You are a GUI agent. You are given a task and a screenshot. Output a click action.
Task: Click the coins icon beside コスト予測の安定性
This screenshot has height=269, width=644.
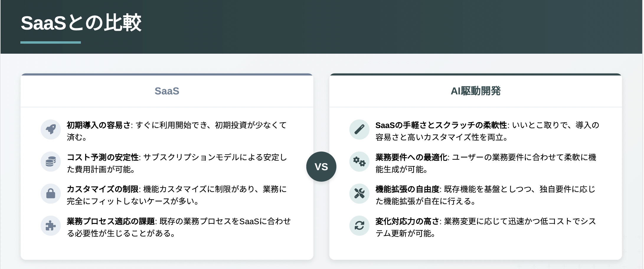coord(51,162)
